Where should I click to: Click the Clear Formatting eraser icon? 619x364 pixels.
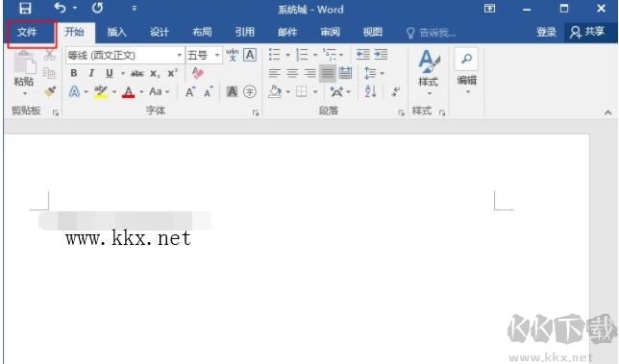198,73
